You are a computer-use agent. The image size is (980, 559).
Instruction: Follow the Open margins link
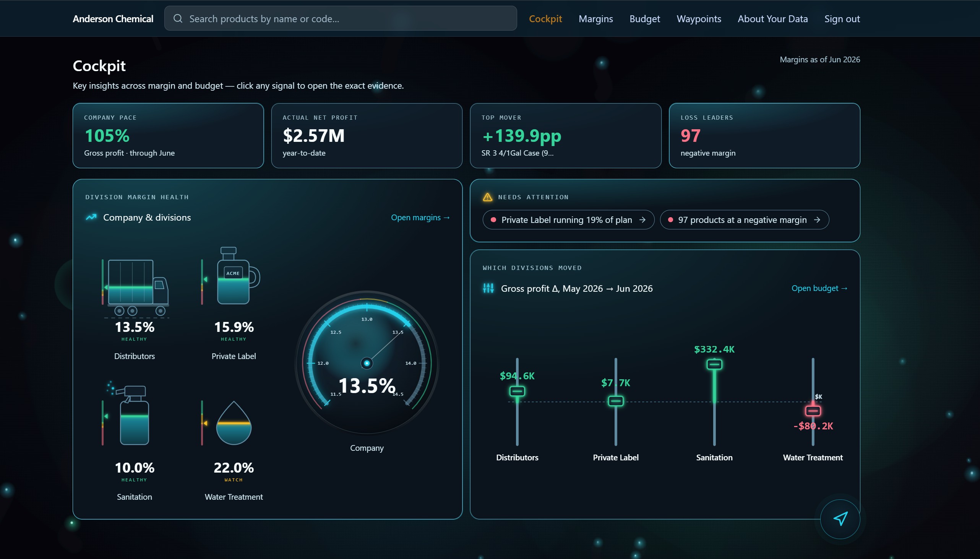[x=420, y=217]
